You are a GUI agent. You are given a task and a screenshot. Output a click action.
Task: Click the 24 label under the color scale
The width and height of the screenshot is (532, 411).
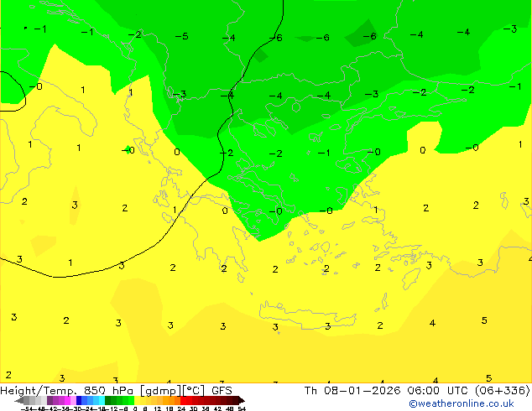click(x=181, y=409)
